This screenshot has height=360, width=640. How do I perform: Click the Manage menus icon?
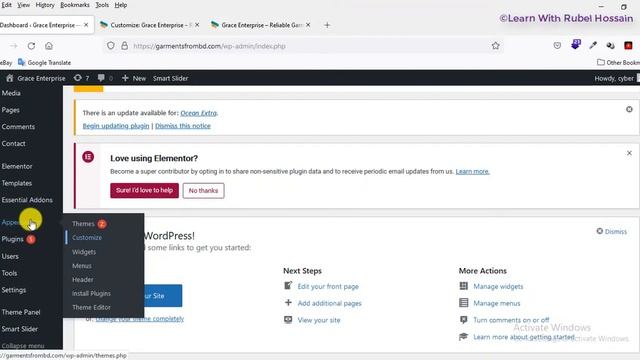point(464,303)
